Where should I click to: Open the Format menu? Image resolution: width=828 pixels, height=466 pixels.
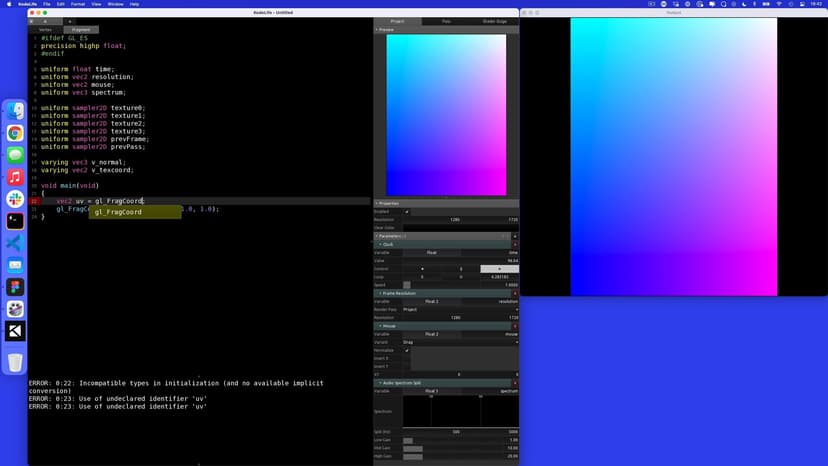point(79,4)
